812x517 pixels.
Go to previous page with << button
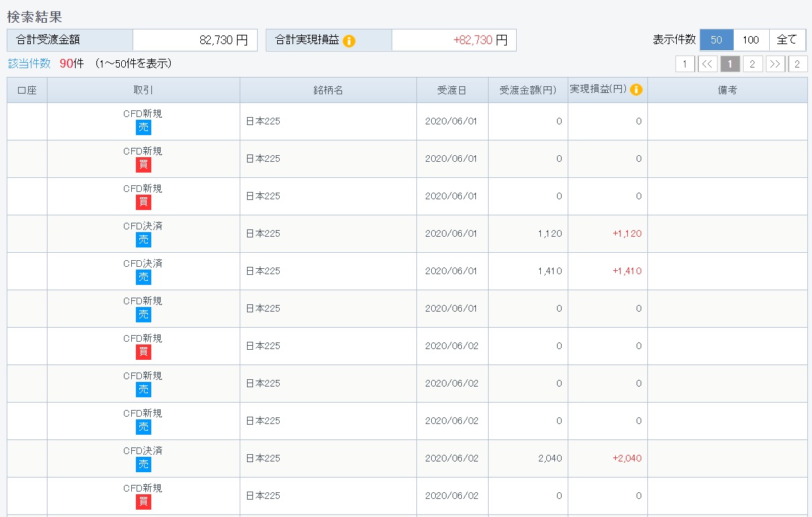[708, 64]
